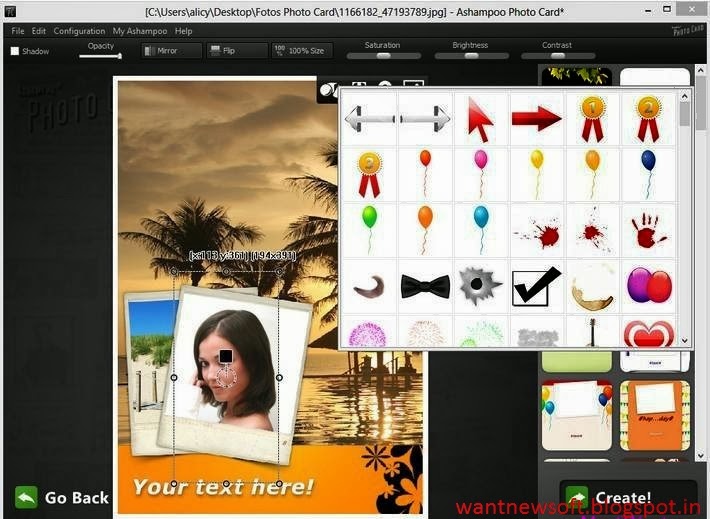Enable the Shadow checkbox
The image size is (710, 519).
pos(15,51)
